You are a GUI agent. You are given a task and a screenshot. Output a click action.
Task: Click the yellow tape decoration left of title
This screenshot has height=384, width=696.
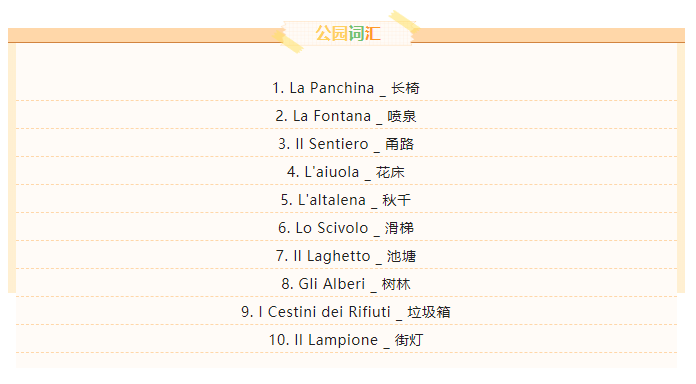(x=288, y=41)
